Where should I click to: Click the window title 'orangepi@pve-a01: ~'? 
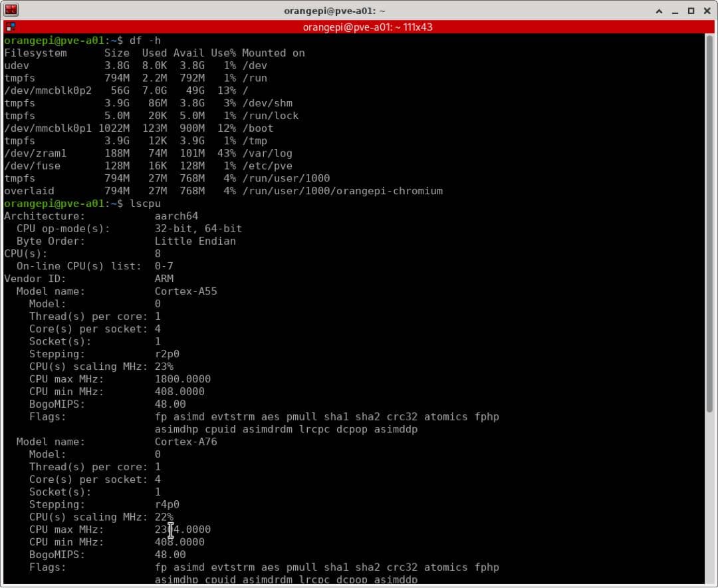point(334,11)
